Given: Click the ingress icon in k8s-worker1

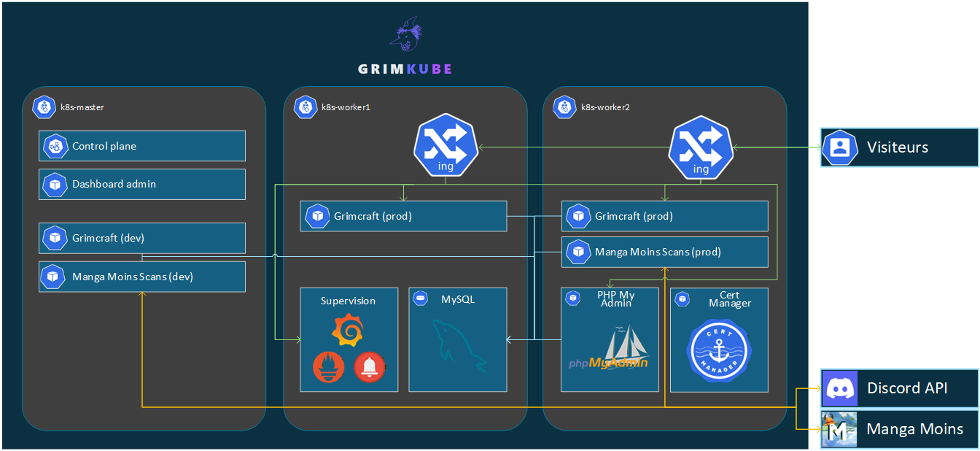Looking at the screenshot, I should (x=446, y=149).
